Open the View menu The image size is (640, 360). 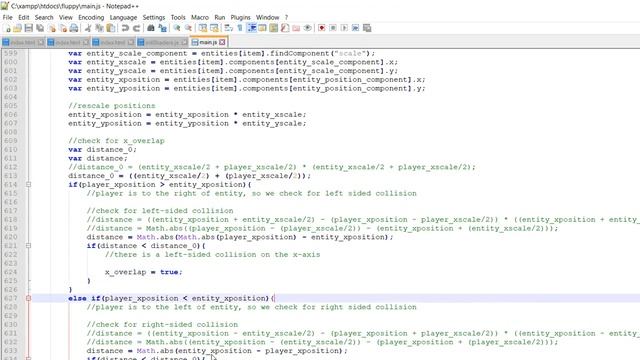pos(66,17)
